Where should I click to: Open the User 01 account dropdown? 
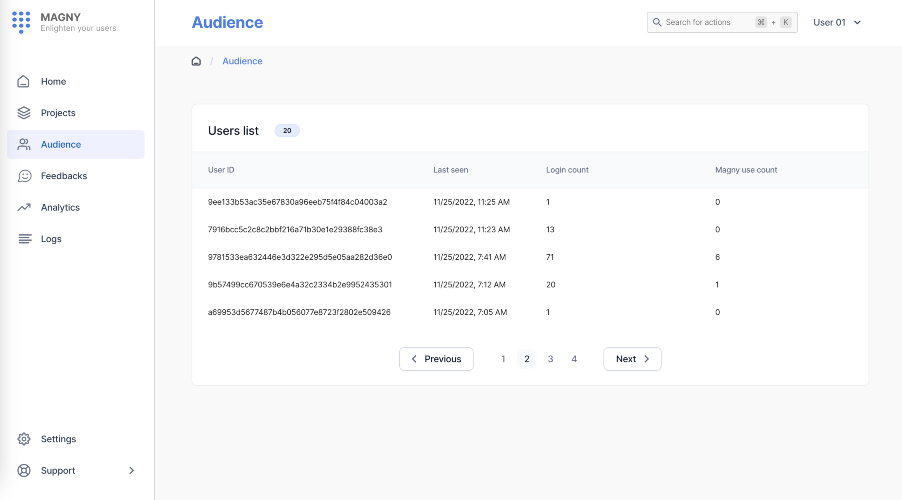[837, 22]
